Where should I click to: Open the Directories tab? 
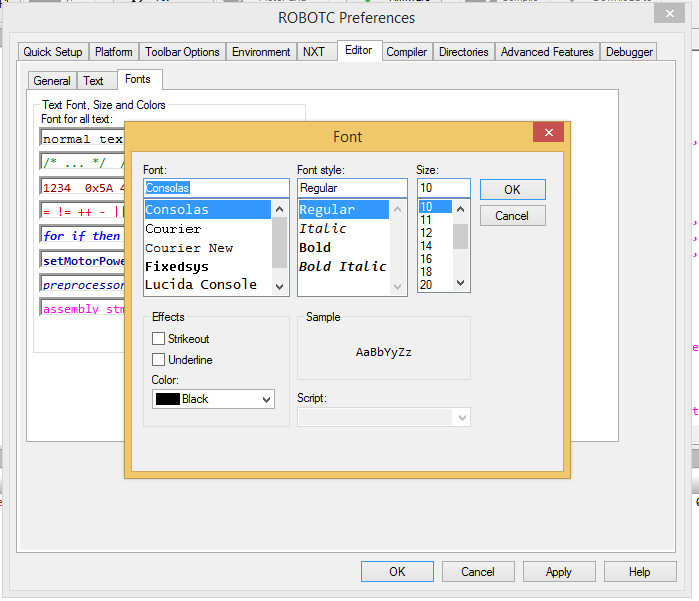coord(464,52)
